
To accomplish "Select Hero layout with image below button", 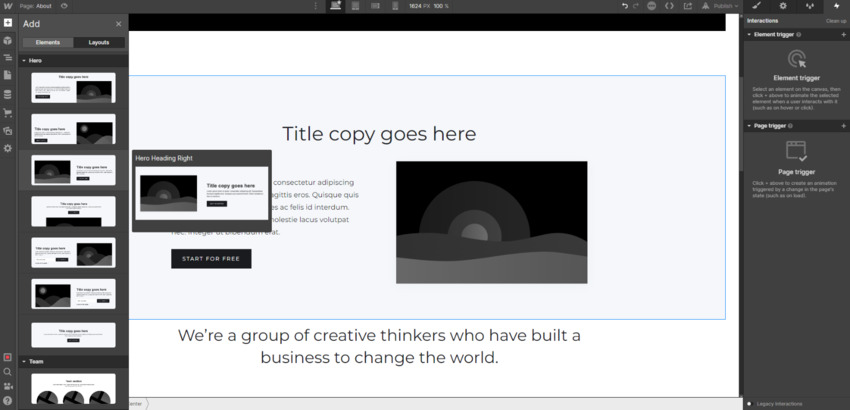I will click(x=73, y=212).
